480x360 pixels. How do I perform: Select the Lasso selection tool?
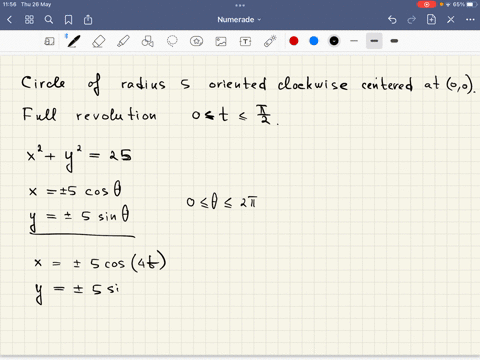coord(172,41)
